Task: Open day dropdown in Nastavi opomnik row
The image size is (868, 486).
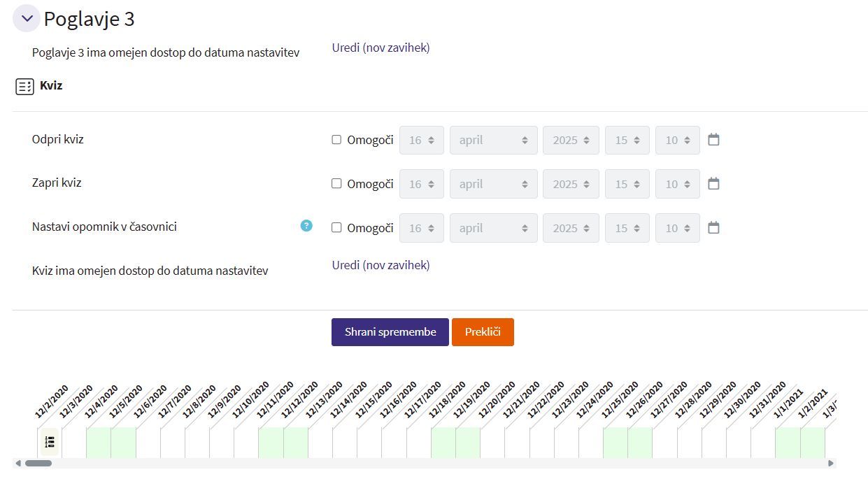Action: (x=421, y=229)
